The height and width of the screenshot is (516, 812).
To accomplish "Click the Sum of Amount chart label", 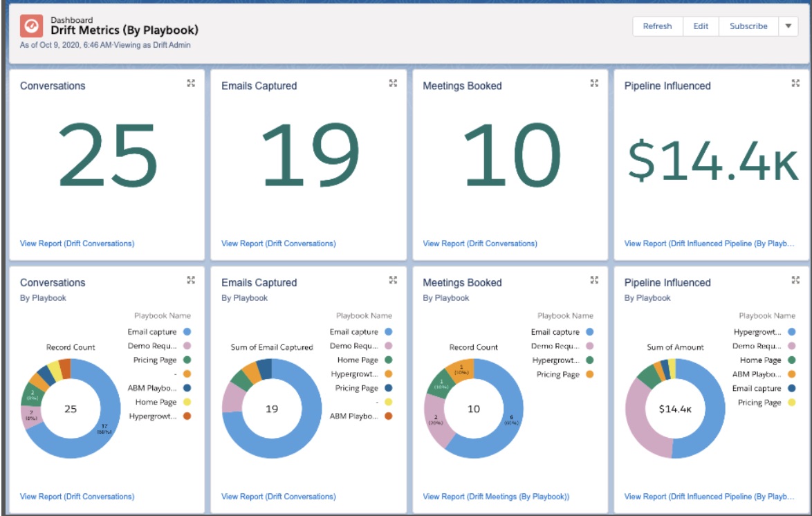I will click(675, 347).
